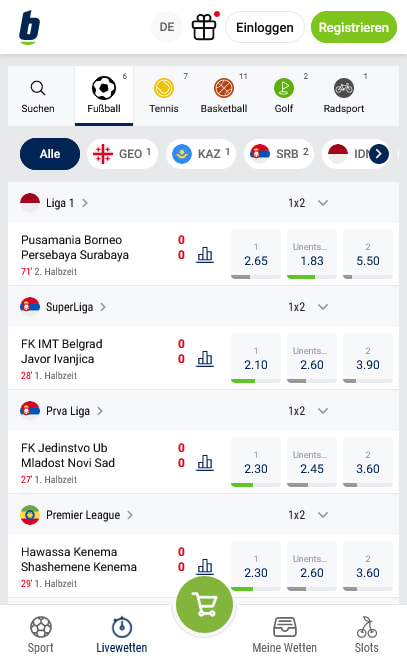Select odds 2.65 for Pusamania Borneo
The image size is (407, 664).
(x=256, y=254)
